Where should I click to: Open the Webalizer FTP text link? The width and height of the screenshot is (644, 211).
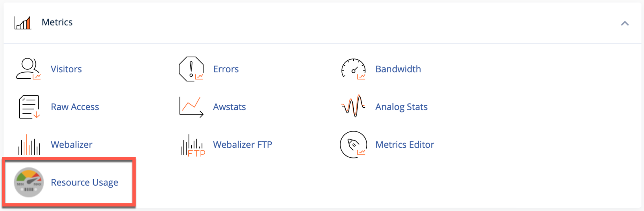point(242,144)
